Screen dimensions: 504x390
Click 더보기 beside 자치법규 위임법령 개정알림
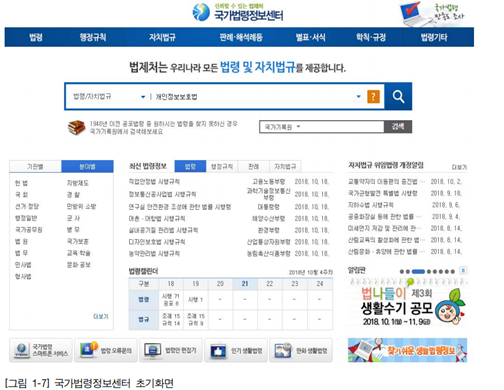click(459, 167)
